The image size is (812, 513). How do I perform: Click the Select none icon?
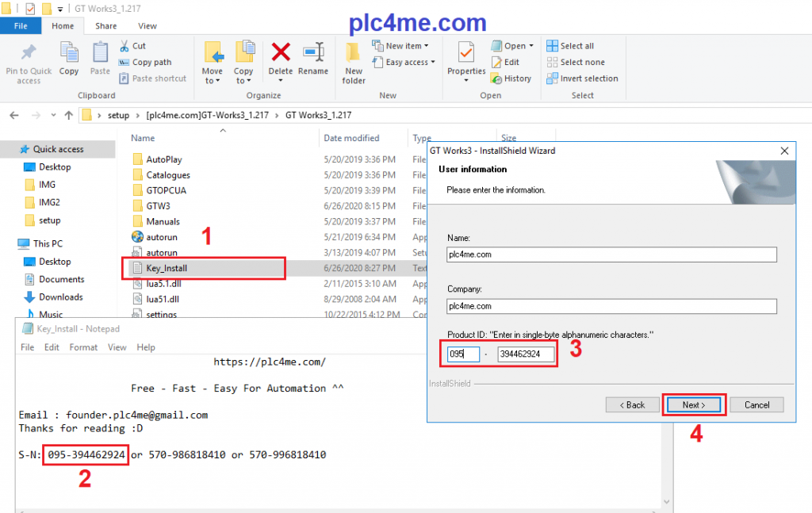pyautogui.click(x=552, y=62)
